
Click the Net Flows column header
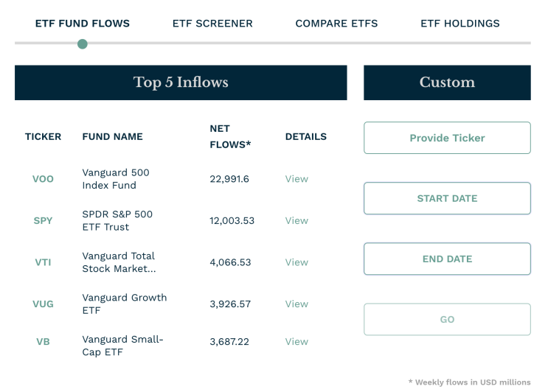(230, 137)
